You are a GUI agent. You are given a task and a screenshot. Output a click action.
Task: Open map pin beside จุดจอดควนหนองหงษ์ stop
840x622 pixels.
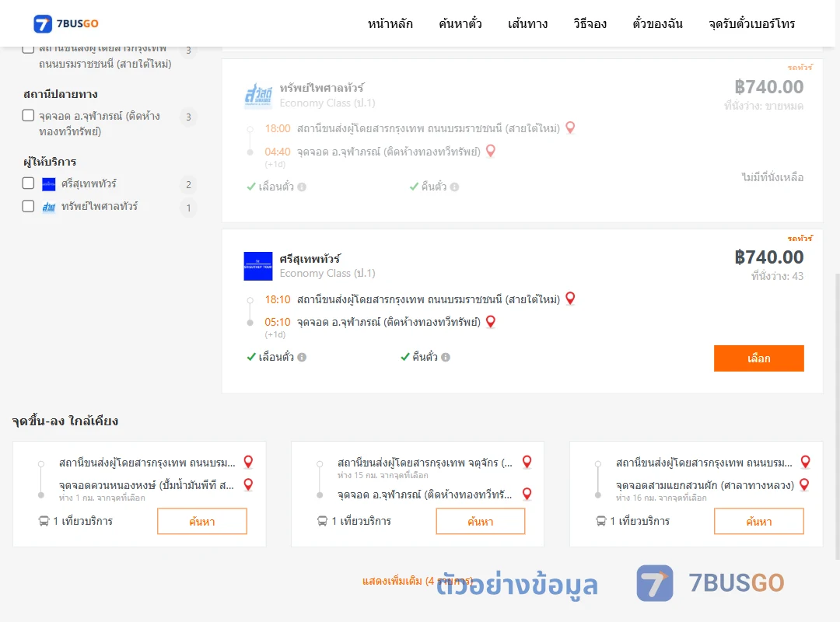click(x=249, y=485)
